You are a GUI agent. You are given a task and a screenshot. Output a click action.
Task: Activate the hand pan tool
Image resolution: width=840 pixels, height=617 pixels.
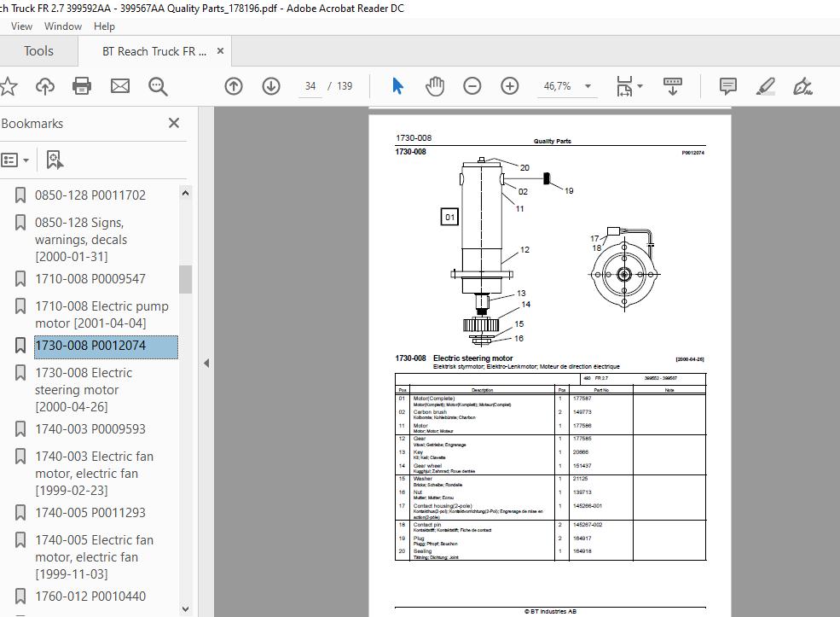click(435, 86)
